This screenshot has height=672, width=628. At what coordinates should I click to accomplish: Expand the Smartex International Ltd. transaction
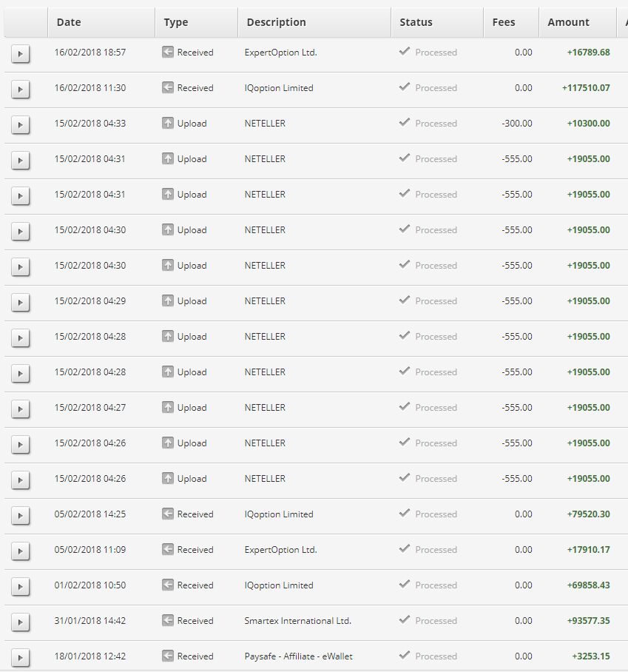21,622
